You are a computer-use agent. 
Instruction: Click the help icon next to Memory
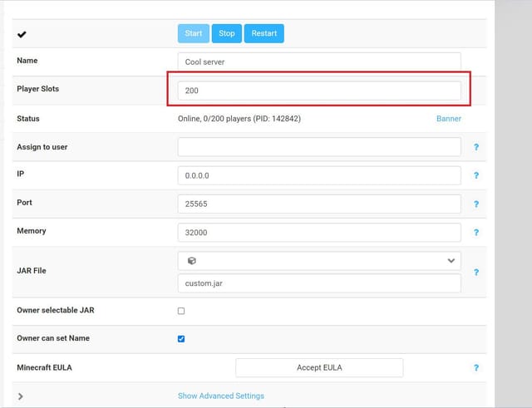coord(476,233)
